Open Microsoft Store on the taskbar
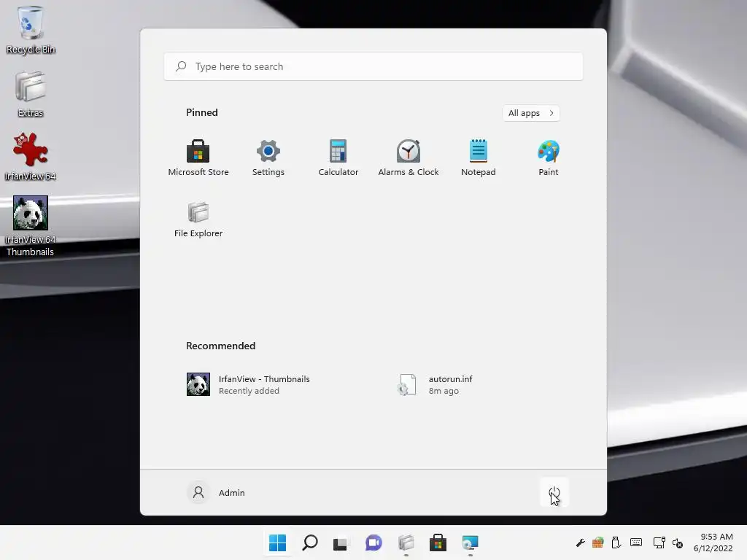The image size is (747, 560). (x=438, y=542)
